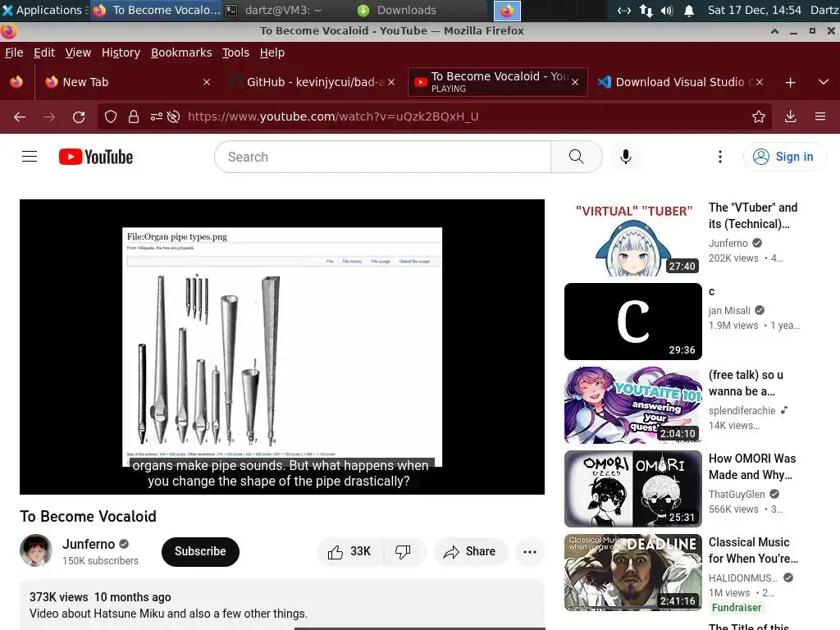Click the video title To Become Vocaloid
The width and height of the screenshot is (840, 630).
tap(88, 517)
